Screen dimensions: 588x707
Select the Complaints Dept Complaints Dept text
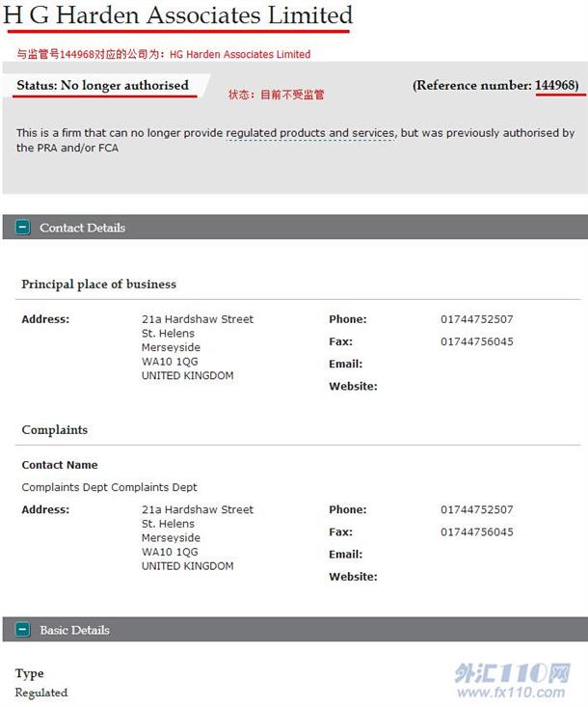click(109, 487)
